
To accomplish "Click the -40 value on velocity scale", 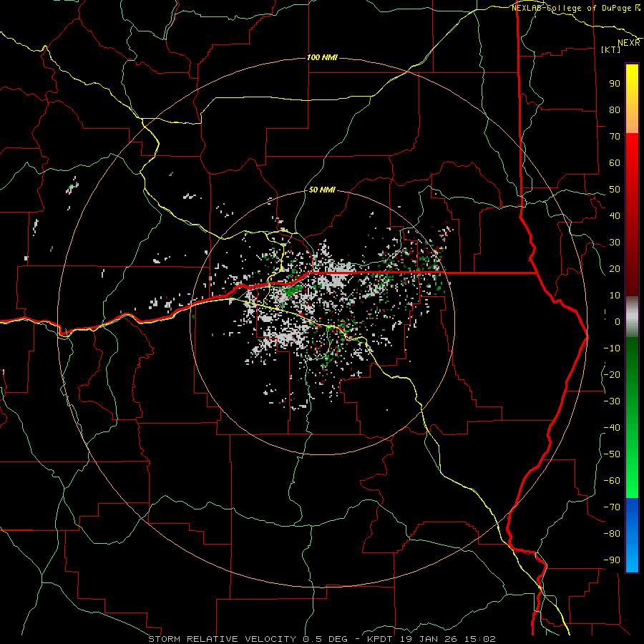I will tap(612, 428).
